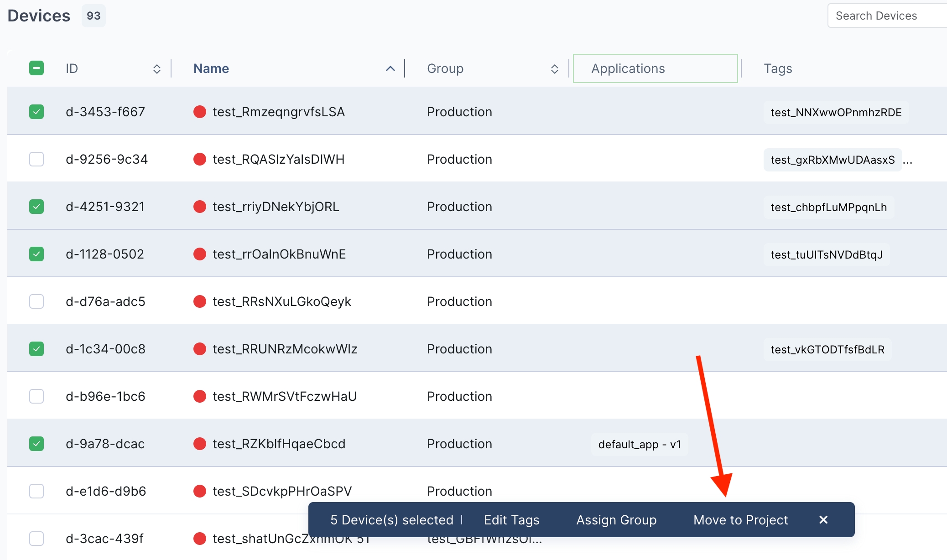The image size is (947, 560).
Task: Open the default_app - v1 application chip
Action: pyautogui.click(x=639, y=444)
